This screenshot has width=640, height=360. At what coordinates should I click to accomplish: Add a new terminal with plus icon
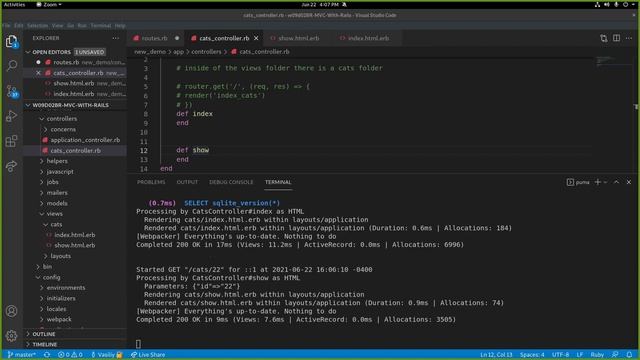coord(598,182)
